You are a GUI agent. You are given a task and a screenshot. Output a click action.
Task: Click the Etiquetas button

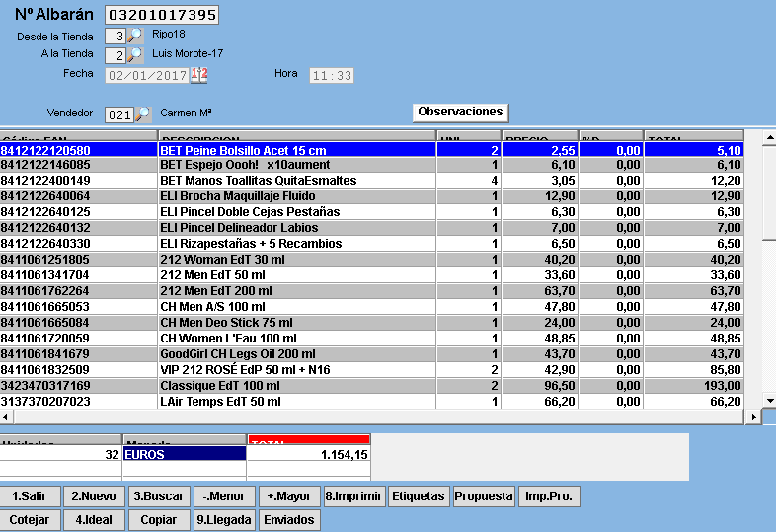419,496
